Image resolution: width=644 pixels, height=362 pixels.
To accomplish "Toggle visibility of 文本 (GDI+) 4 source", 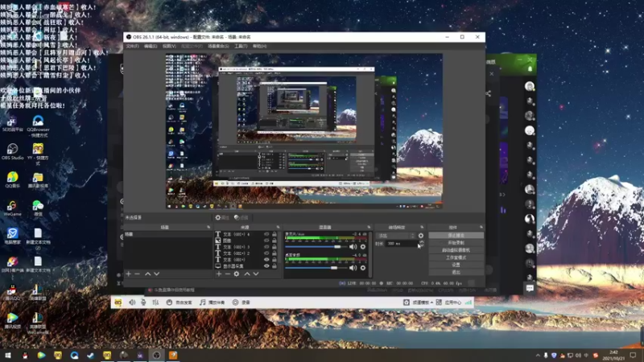I will (x=266, y=234).
